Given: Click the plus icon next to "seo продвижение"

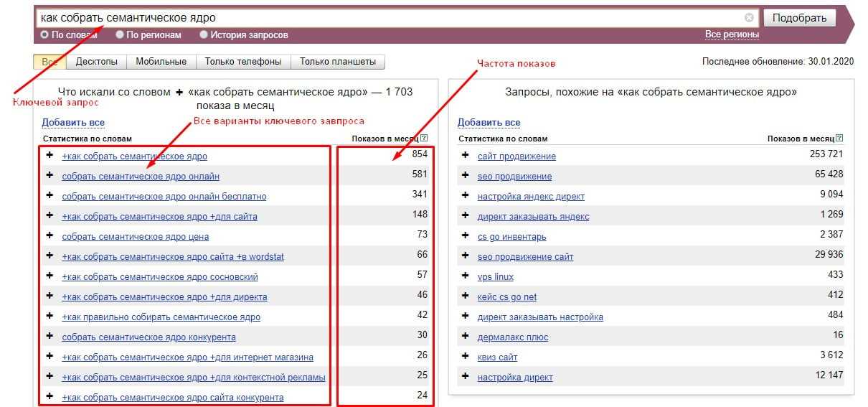Looking at the screenshot, I should [466, 175].
